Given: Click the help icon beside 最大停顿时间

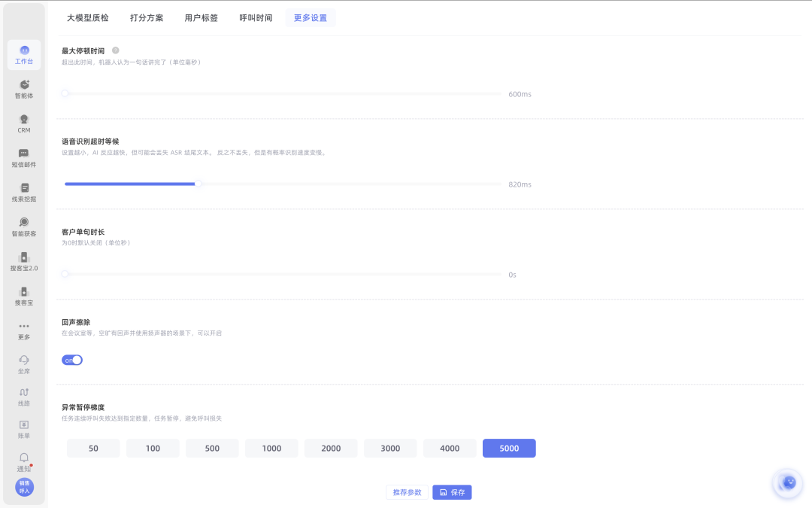Looking at the screenshot, I should pyautogui.click(x=116, y=50).
